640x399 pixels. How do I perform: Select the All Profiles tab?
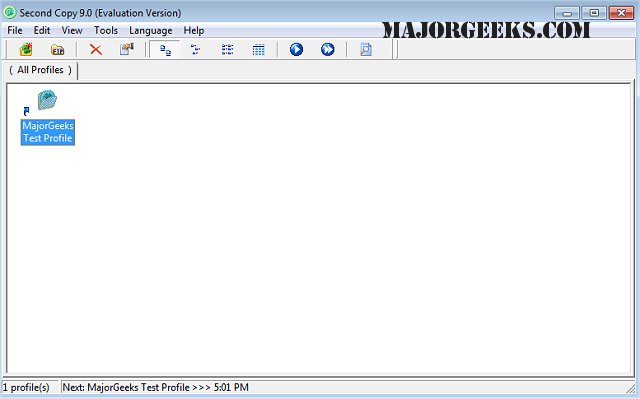pos(40,70)
